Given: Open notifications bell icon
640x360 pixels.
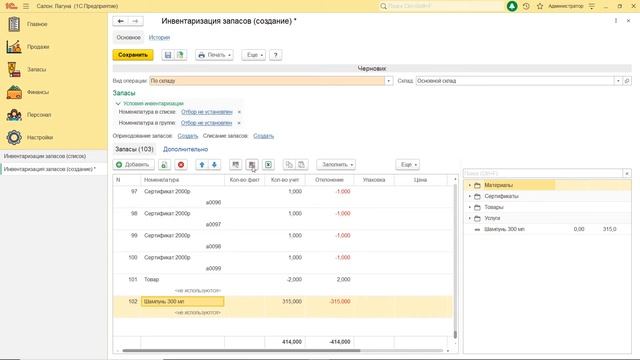Looking at the screenshot, I should (x=512, y=6).
